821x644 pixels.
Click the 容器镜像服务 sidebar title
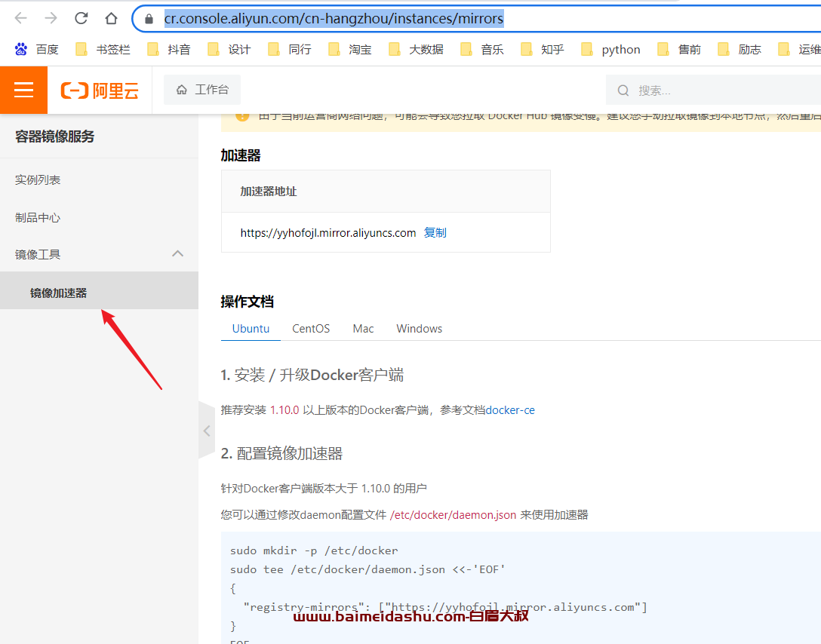coord(54,136)
